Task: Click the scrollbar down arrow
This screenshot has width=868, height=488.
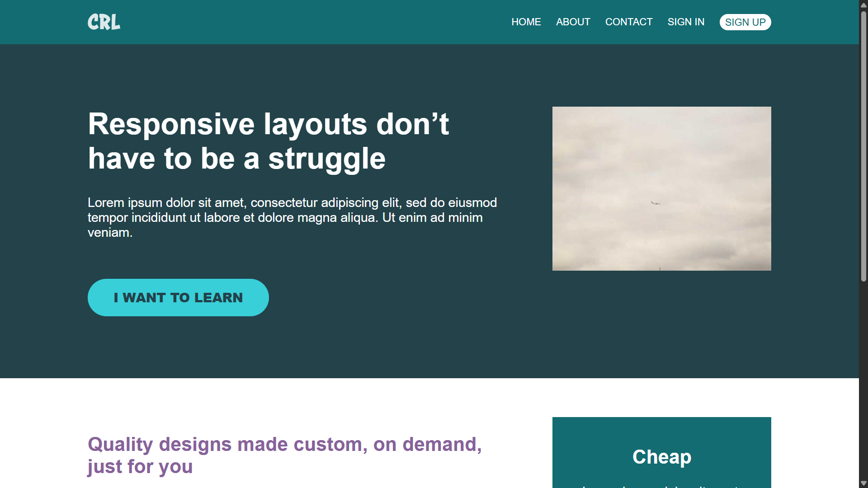Action: coord(863,483)
